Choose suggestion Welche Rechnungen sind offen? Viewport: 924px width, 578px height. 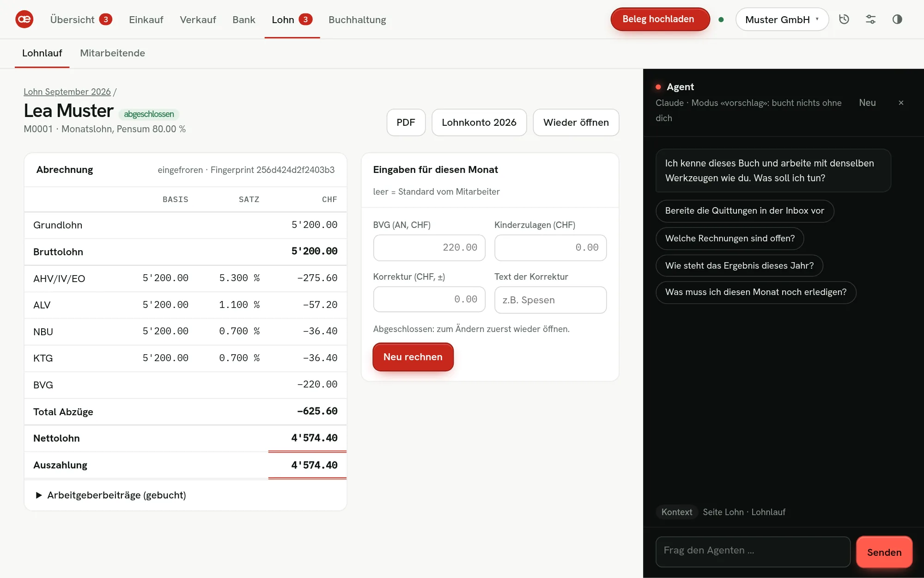point(729,239)
